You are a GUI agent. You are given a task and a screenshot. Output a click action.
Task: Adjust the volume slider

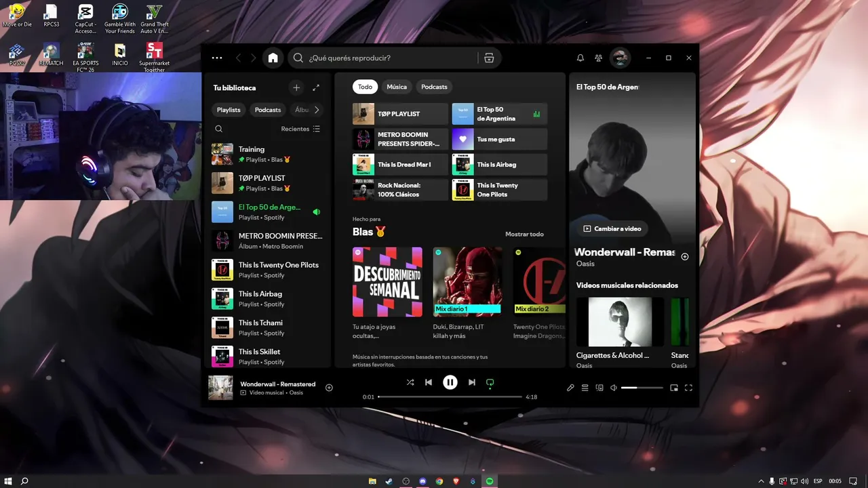click(642, 388)
